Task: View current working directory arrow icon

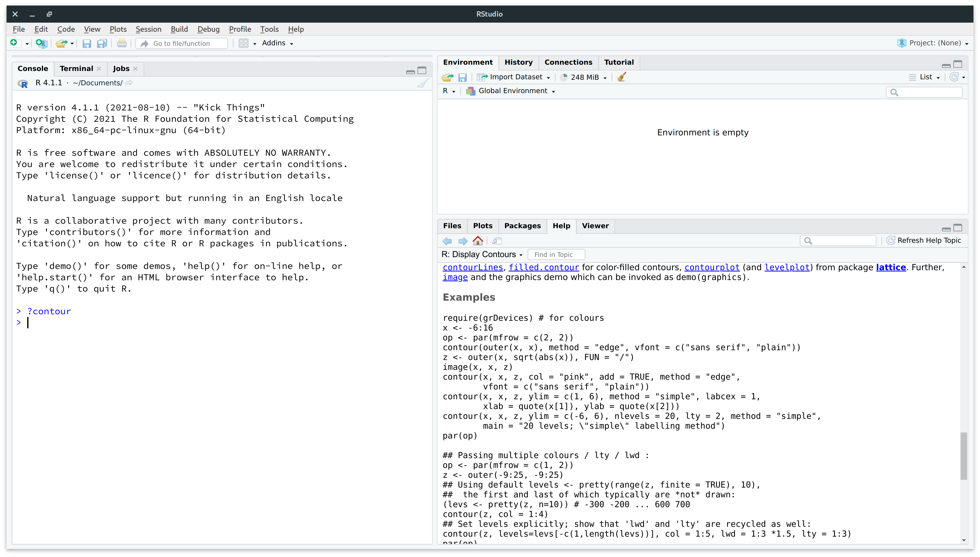Action: point(129,83)
